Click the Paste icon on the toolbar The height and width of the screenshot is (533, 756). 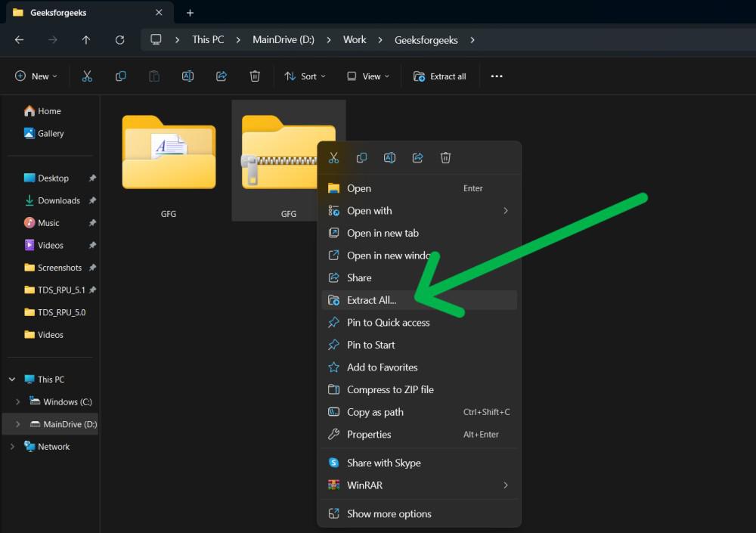(x=154, y=76)
